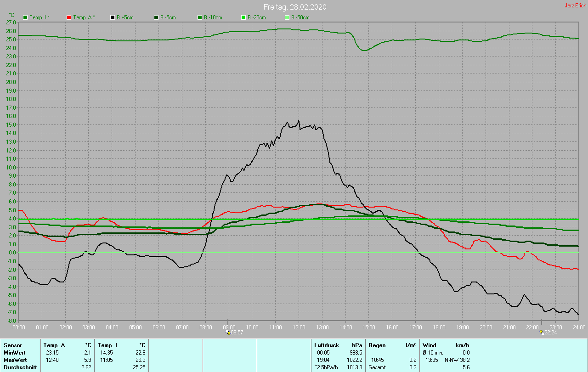Click the 'Jarz Erich' author label
The height and width of the screenshot is (372, 588).
[x=575, y=6]
